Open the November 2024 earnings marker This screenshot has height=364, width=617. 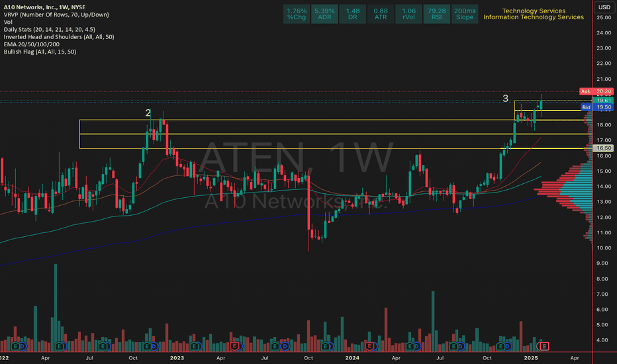(x=501, y=346)
